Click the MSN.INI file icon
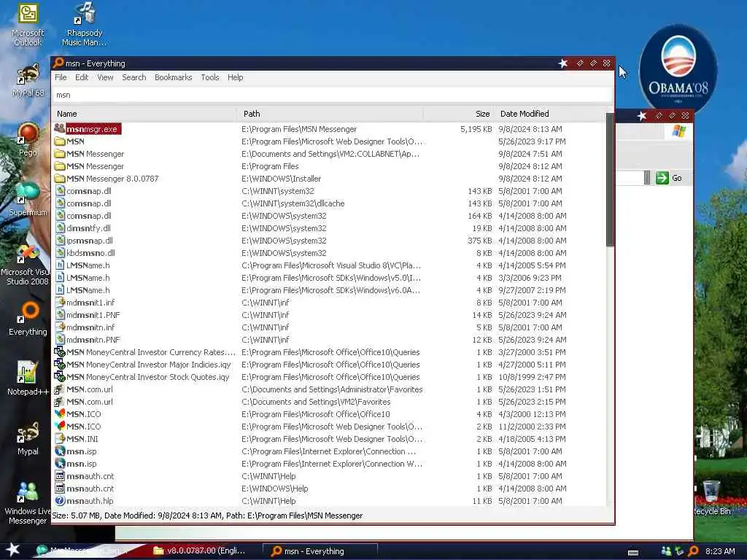The height and width of the screenshot is (560, 747). 60,438
